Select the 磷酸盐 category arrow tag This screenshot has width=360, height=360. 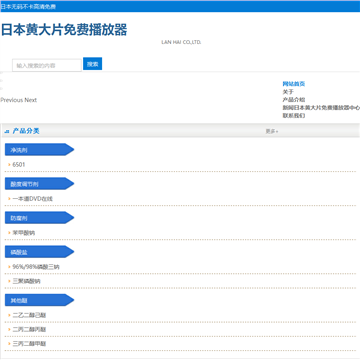(39, 252)
